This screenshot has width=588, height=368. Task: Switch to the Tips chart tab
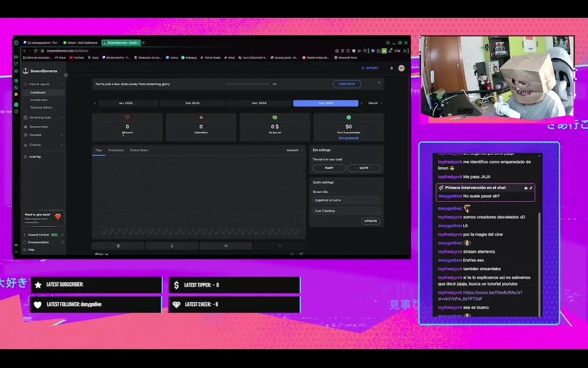99,150
